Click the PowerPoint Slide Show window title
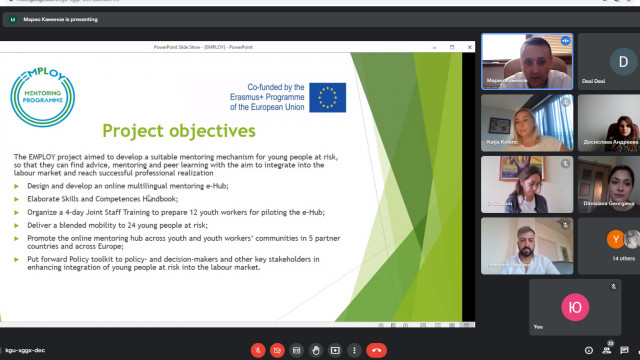 point(203,47)
